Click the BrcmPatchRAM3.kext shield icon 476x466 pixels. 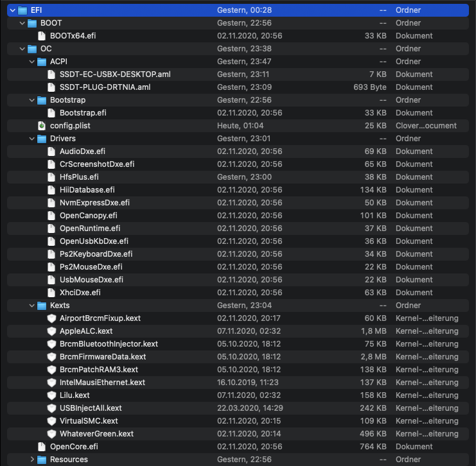(51, 370)
